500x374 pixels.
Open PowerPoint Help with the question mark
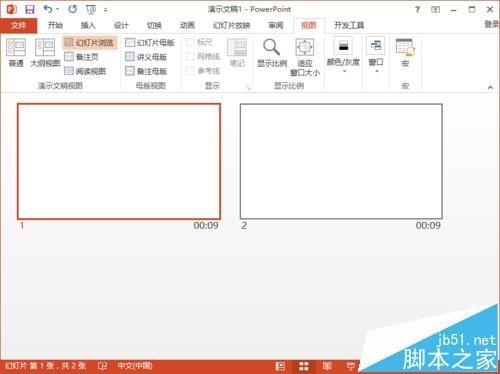(x=417, y=10)
